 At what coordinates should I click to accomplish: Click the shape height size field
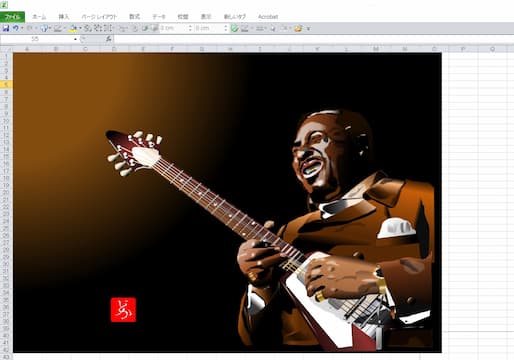tap(174, 28)
